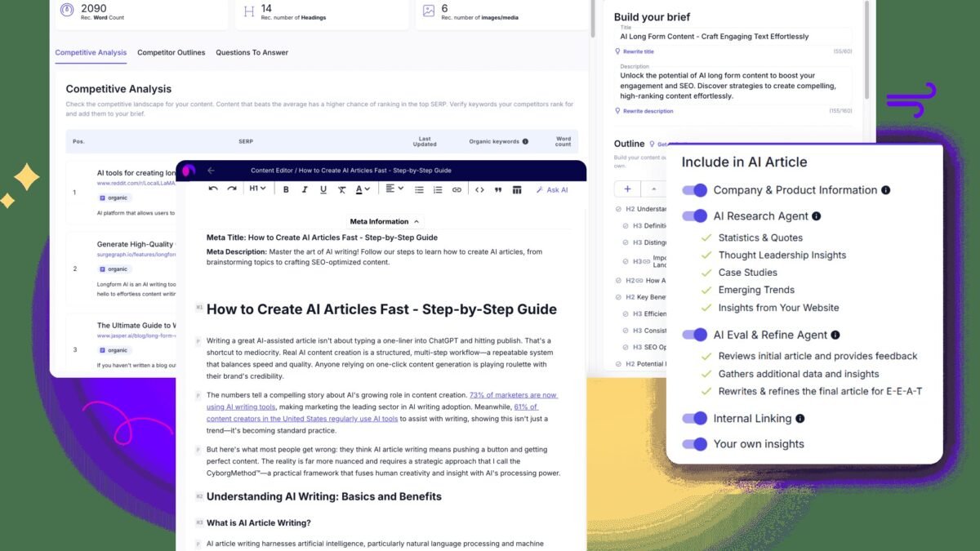This screenshot has height=551, width=980.
Task: Toggle AI Eval & Refine Agent switch
Action: (695, 335)
